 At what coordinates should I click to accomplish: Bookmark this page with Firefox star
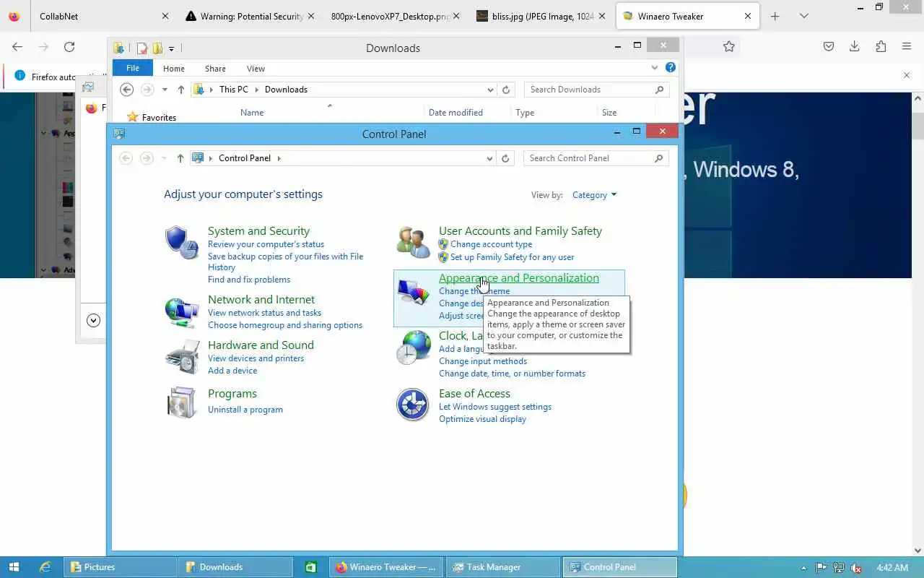pyautogui.click(x=729, y=47)
